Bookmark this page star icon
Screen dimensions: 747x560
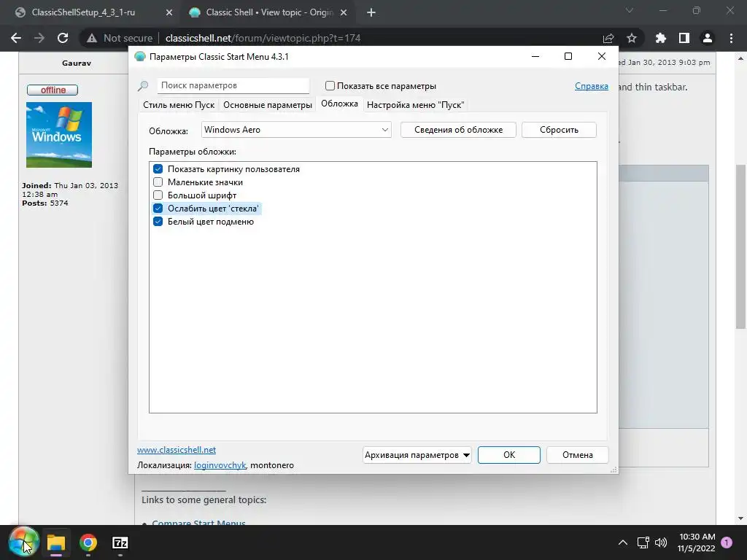[632, 38]
